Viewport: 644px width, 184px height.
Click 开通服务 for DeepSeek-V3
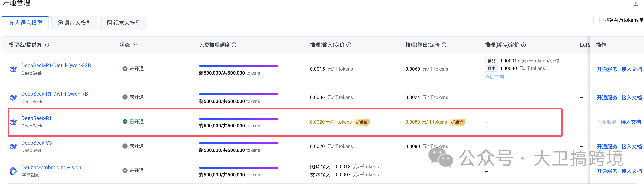coord(607,147)
